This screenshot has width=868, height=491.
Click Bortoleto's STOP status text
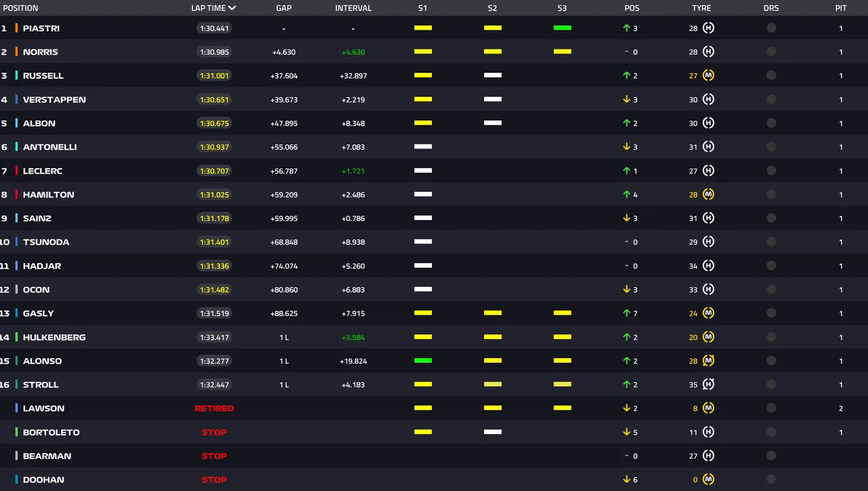tap(214, 432)
